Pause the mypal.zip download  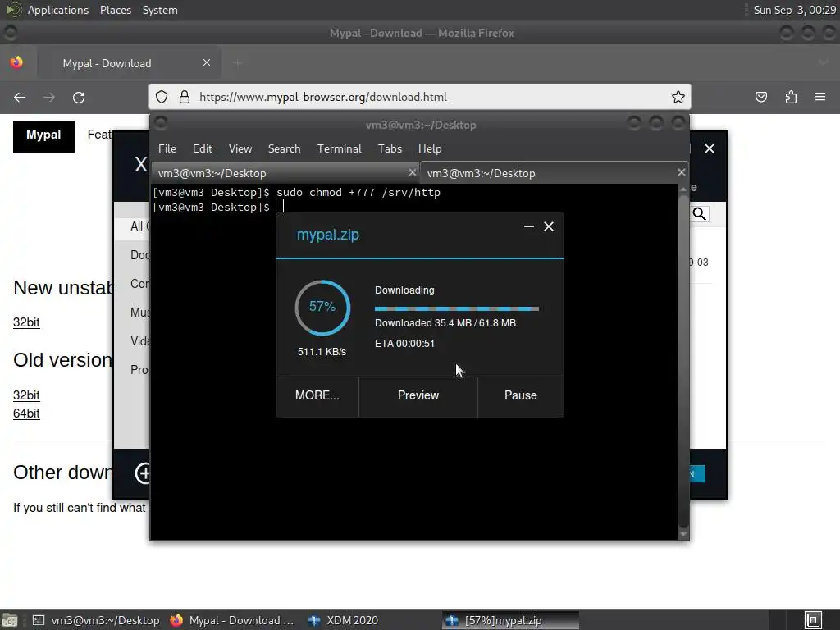click(520, 395)
